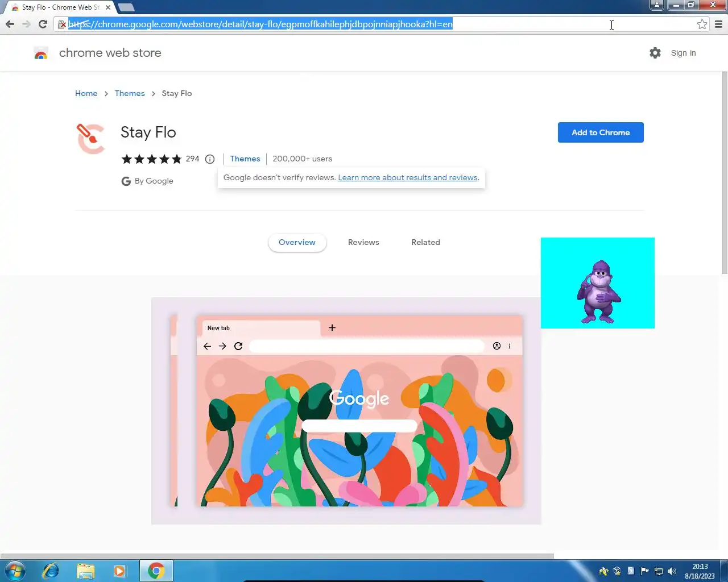Click the horizontal page scrollbar

click(x=277, y=556)
